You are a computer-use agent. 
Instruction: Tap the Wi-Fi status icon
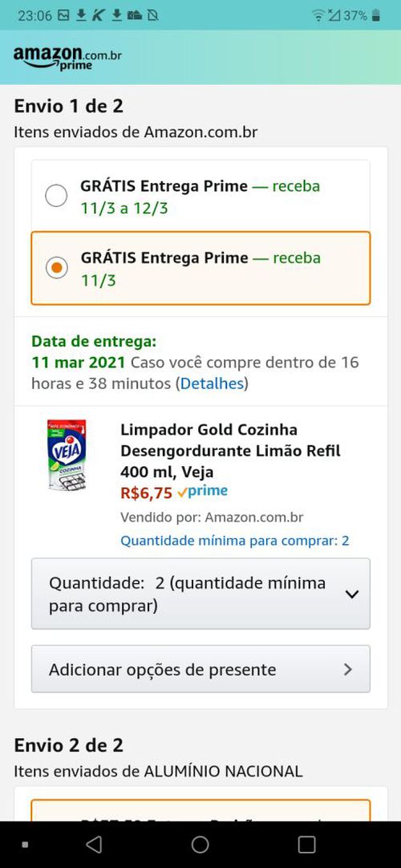click(x=318, y=15)
